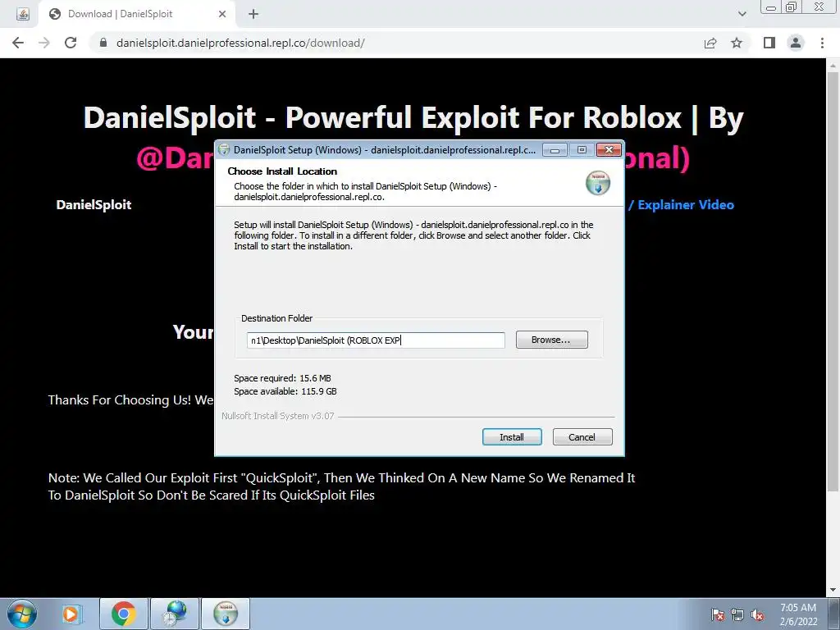Viewport: 840px width, 630px height.
Task: Click the address bar URL
Action: (240, 43)
